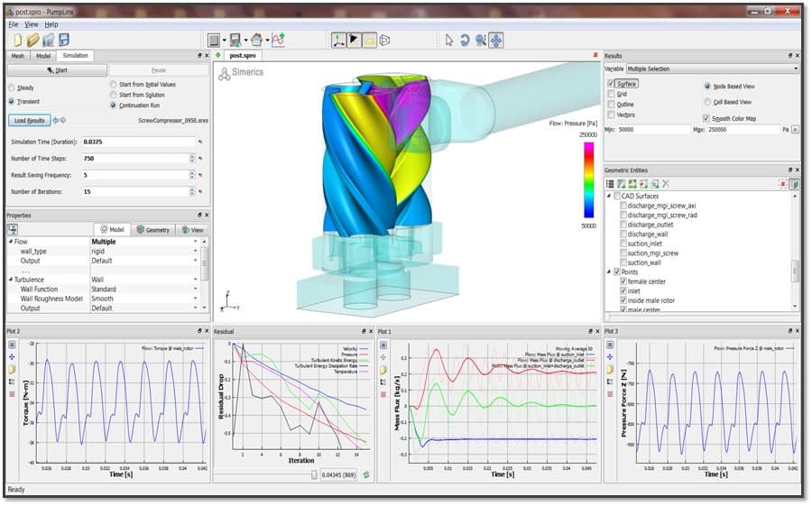The height and width of the screenshot is (506, 812).
Task: Click the save image toolbar icon
Action: click(x=235, y=40)
